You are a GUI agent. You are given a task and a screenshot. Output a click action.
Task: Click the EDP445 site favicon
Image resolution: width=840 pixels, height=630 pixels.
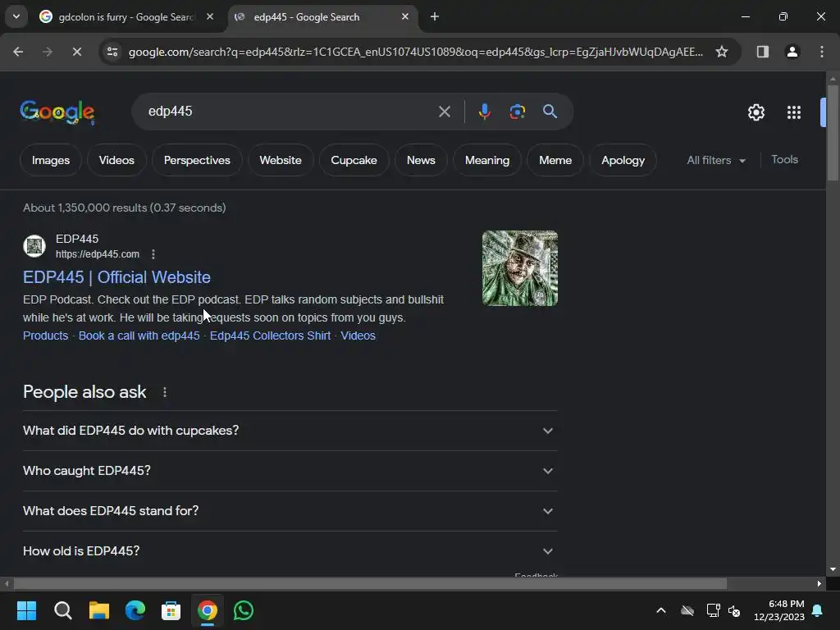click(x=34, y=246)
